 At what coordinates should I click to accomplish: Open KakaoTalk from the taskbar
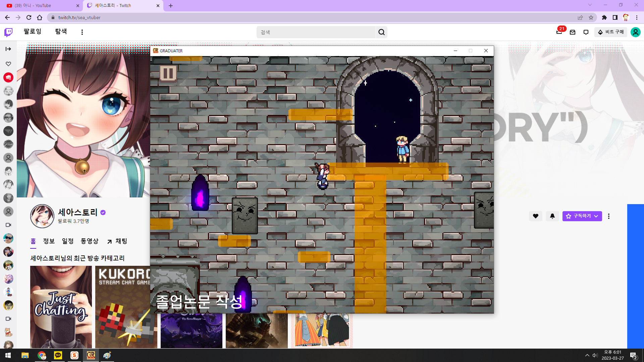[58, 355]
